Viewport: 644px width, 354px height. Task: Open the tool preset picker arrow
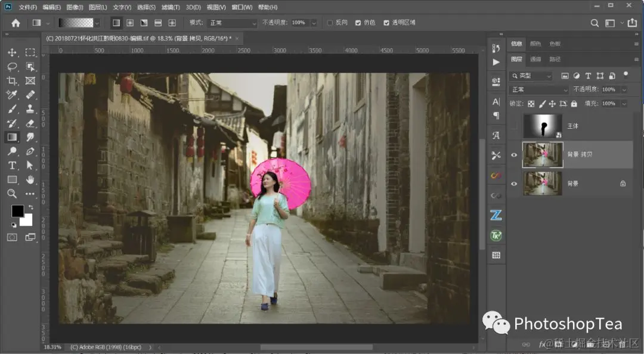click(x=48, y=23)
